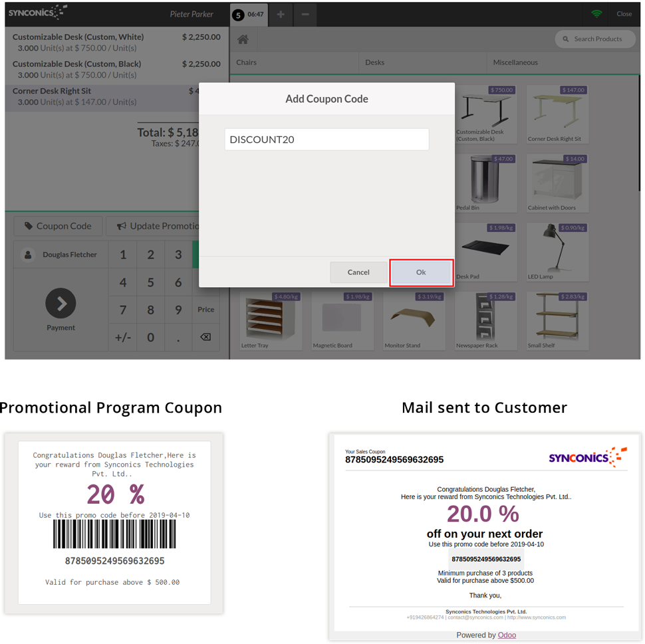Open the Coupon Code tag button
This screenshot has width=645, height=644.
(58, 226)
